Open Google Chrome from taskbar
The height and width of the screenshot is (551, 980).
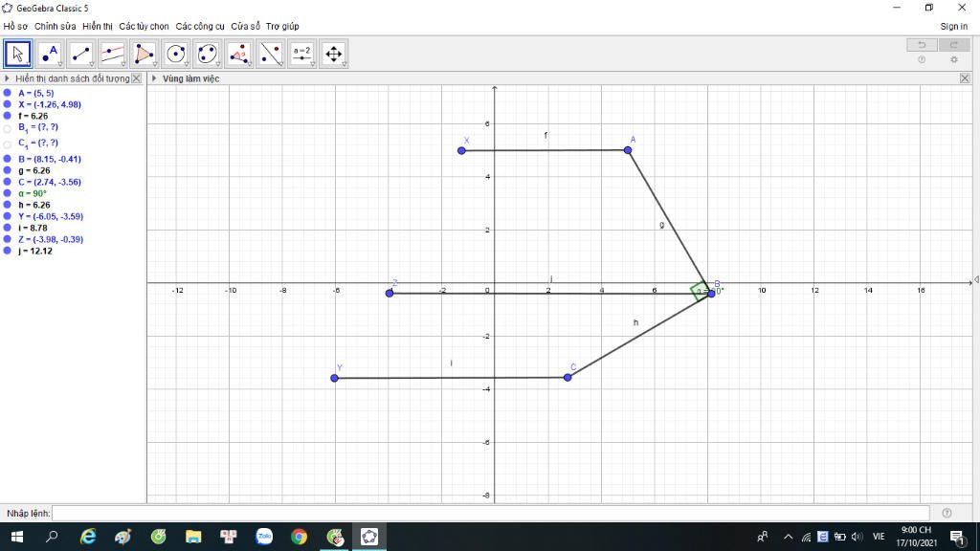[x=300, y=537]
